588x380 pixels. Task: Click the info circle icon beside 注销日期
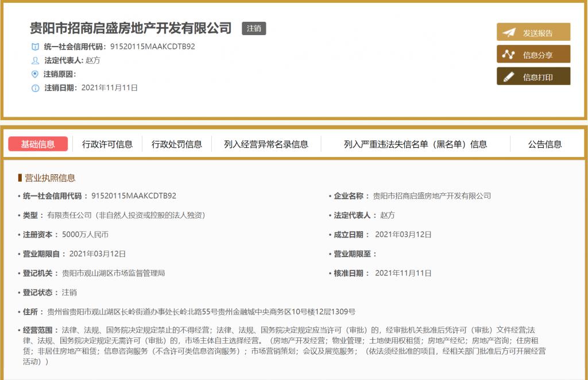tap(35, 88)
